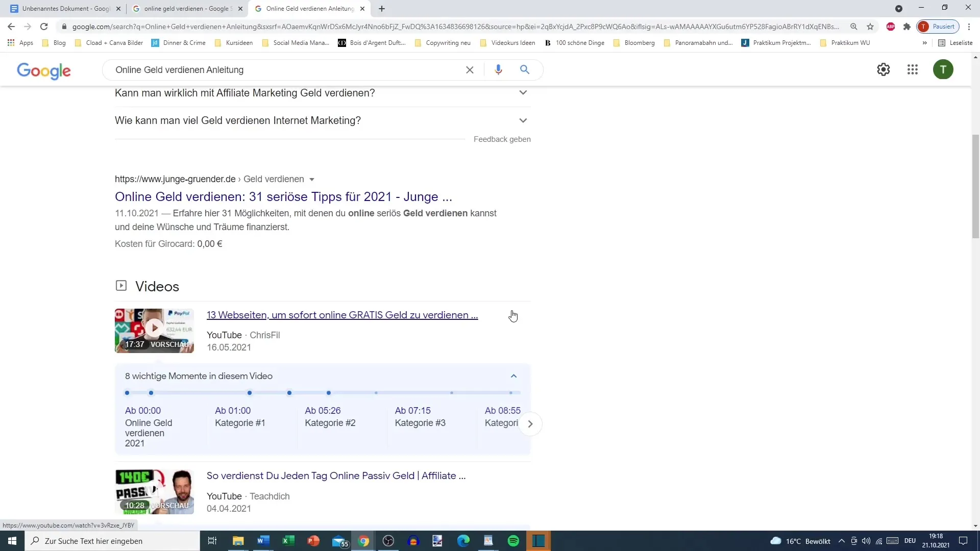
Task: Show hidden system tray icons
Action: point(842,541)
